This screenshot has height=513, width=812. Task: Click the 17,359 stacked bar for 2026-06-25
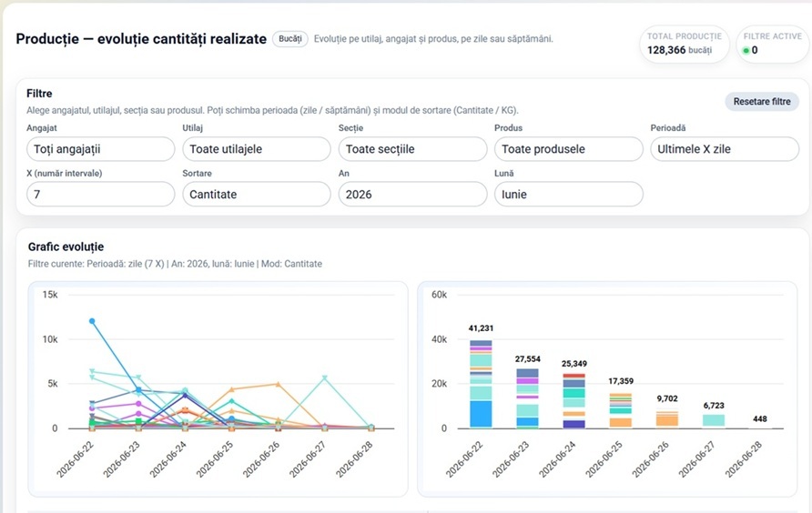coord(621,410)
